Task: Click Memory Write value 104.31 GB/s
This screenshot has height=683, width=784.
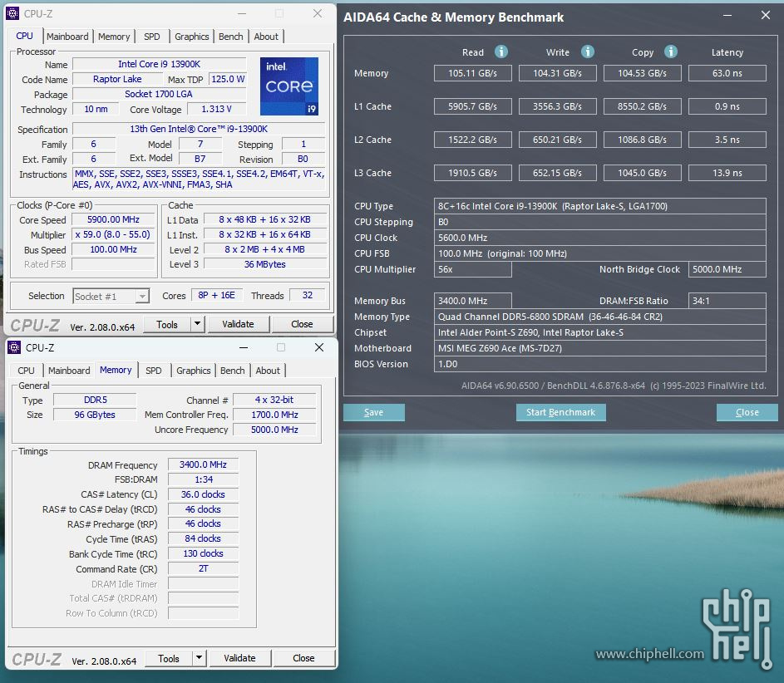Action: coord(558,73)
